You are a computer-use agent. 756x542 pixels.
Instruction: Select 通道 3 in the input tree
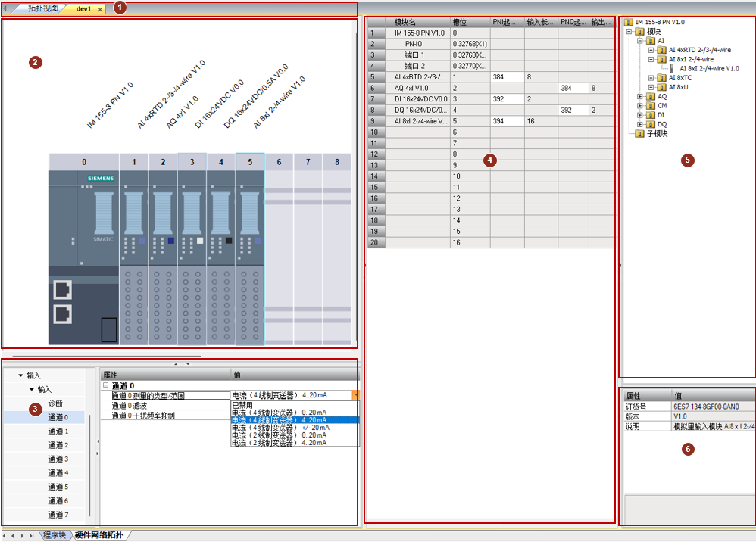58,459
